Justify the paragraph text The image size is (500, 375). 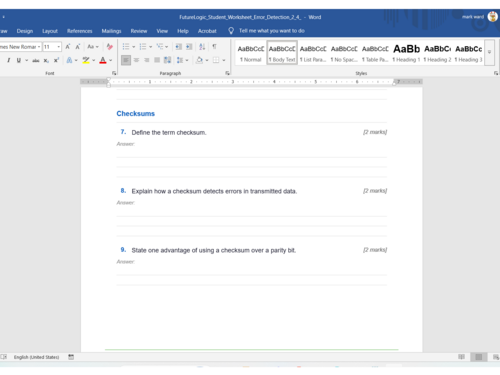point(157,60)
